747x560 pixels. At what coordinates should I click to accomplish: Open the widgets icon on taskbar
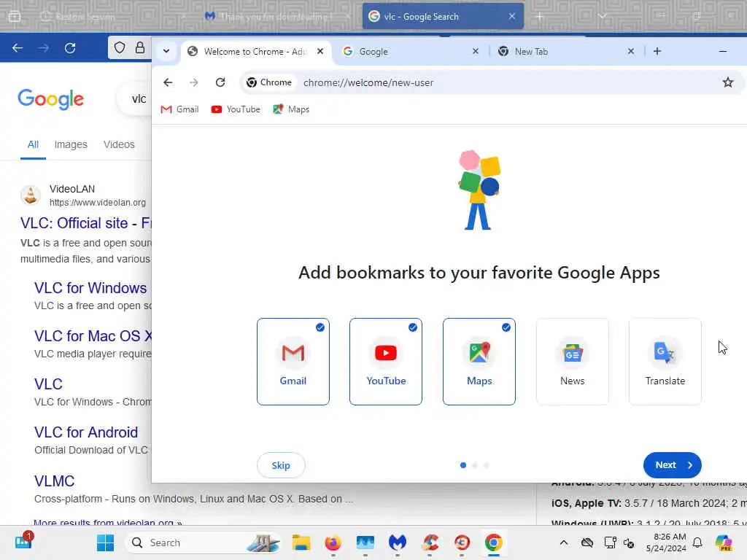click(x=24, y=541)
